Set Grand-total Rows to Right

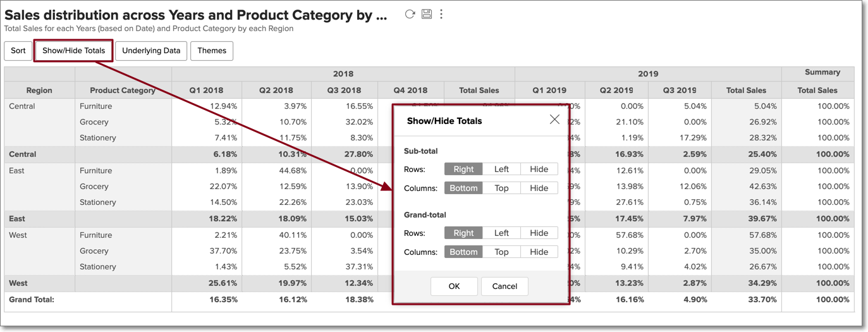(463, 233)
